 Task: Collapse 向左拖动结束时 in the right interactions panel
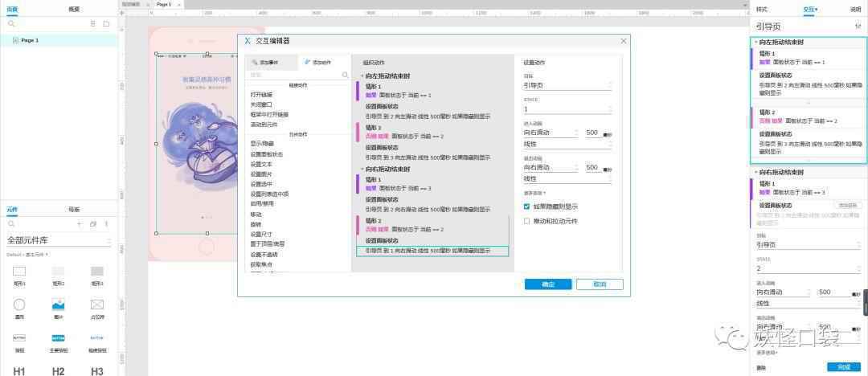(756, 42)
